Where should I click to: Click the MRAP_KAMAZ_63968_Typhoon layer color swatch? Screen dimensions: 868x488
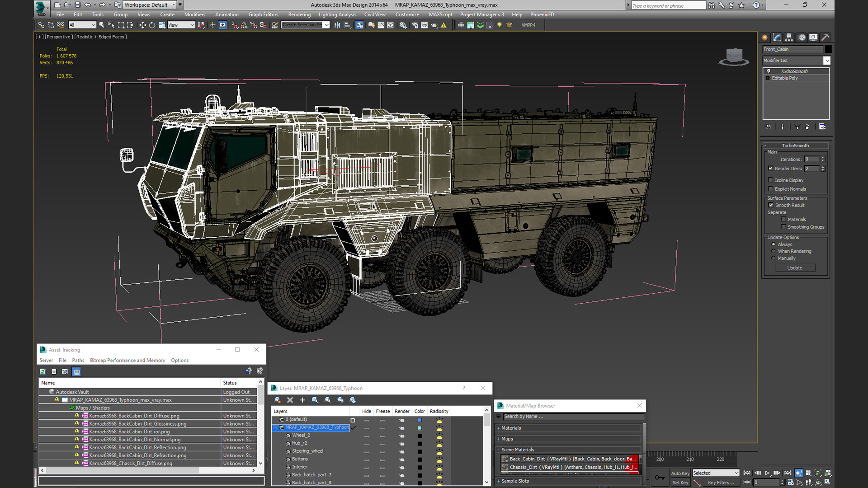(x=420, y=428)
